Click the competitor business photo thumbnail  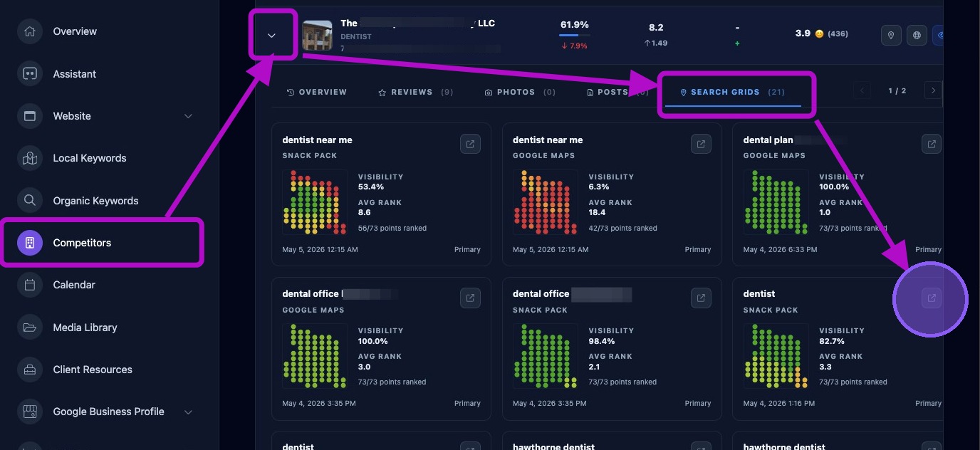[317, 36]
